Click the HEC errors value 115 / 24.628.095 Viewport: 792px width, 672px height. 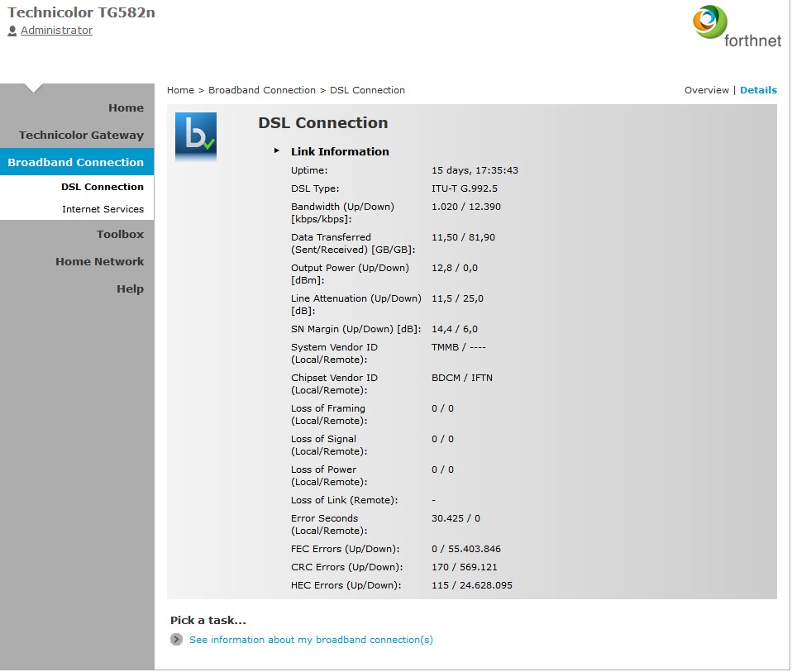[472, 585]
